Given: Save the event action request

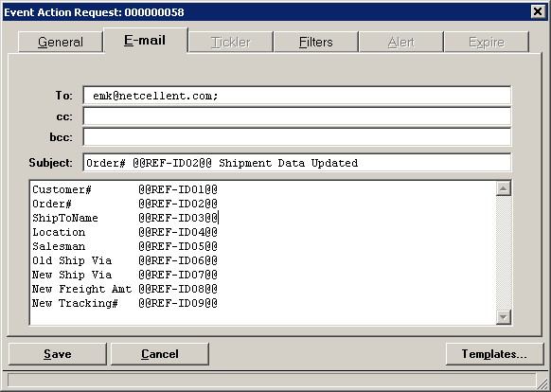Looking at the screenshot, I should pos(58,354).
